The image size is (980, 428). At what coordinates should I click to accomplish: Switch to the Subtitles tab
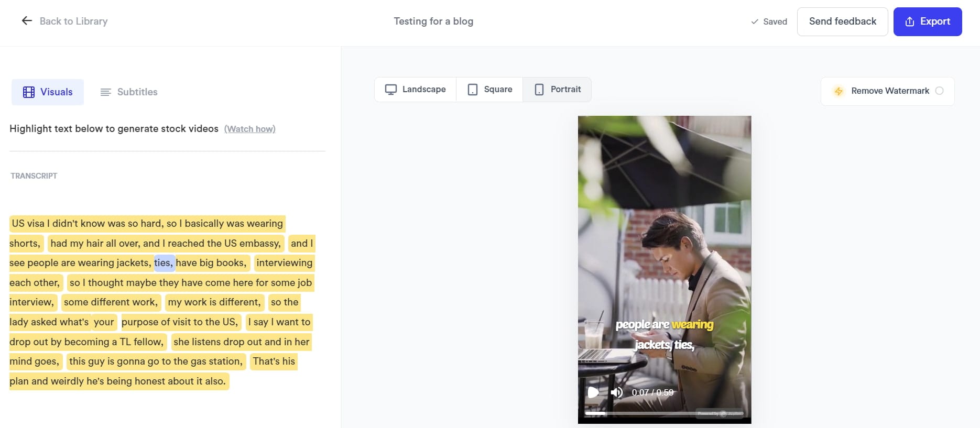click(129, 92)
